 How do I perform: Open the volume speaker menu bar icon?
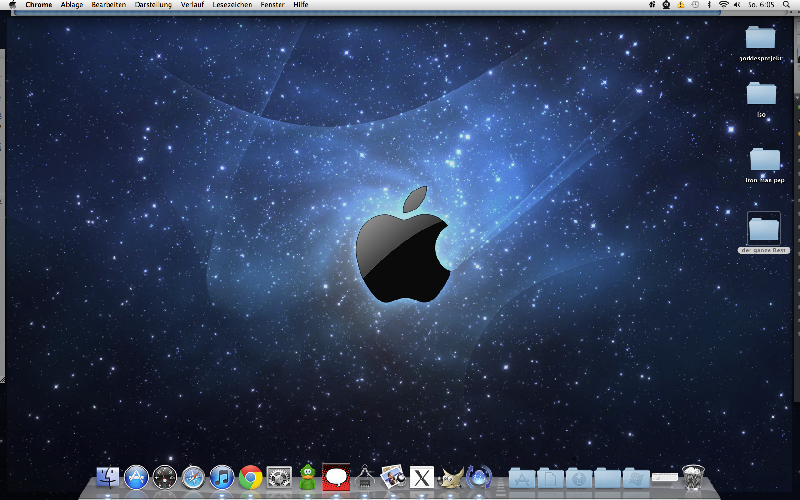click(x=737, y=5)
